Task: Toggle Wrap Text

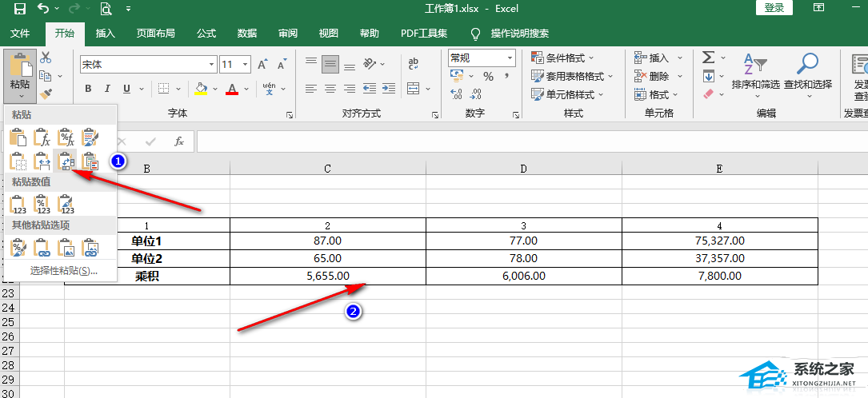Action: pos(414,64)
